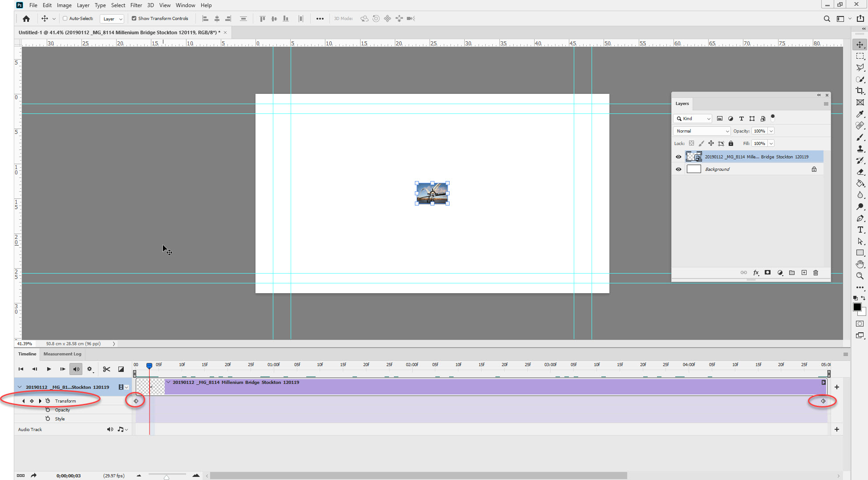The image size is (868, 480).
Task: Create a new layer in Layers panel
Action: (804, 273)
